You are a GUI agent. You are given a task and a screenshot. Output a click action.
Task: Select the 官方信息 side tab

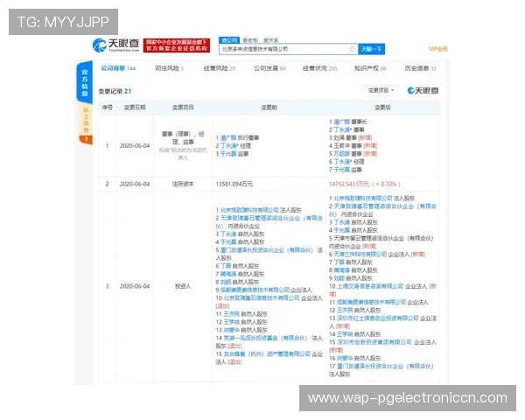pos(85,82)
